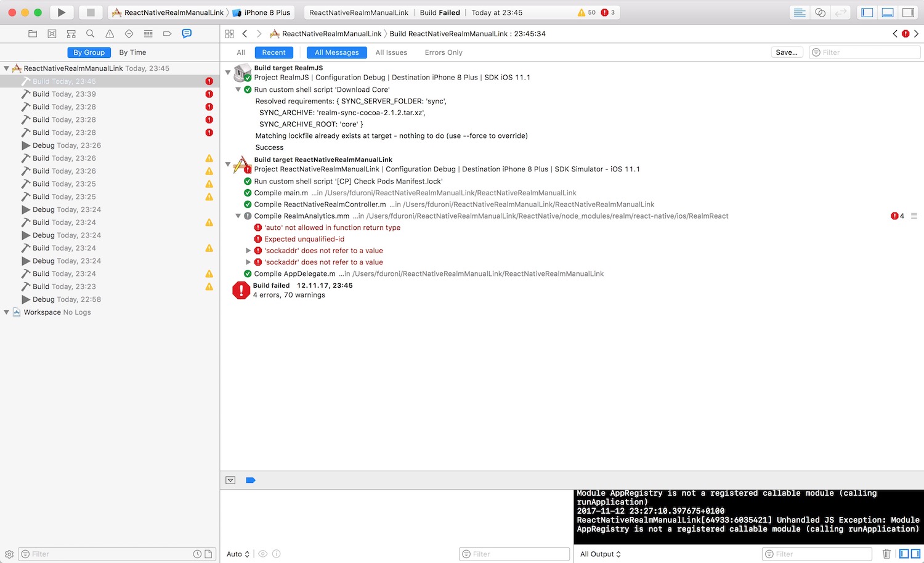Viewport: 924px width, 563px height.
Task: Open the Breakpoint navigator
Action: coord(167,34)
